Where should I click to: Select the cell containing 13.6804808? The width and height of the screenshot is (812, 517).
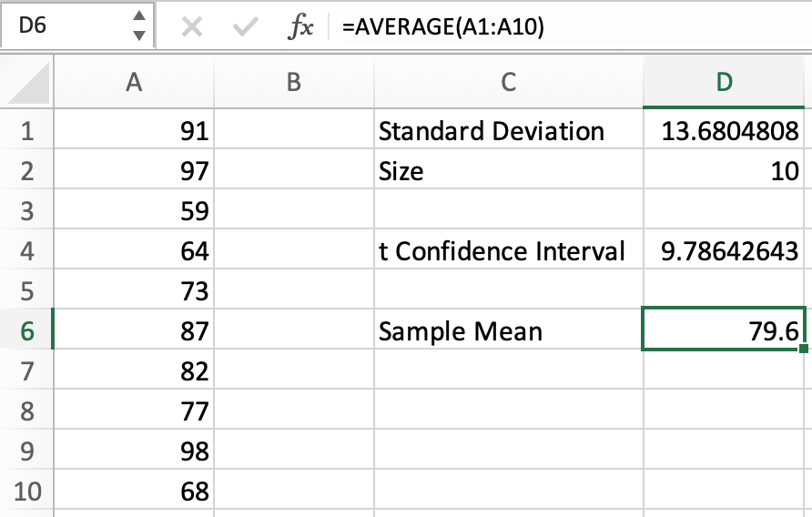point(724,132)
